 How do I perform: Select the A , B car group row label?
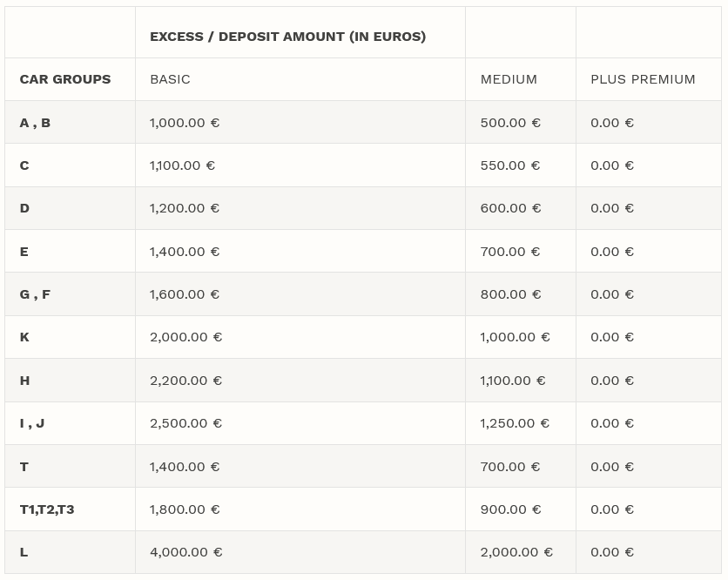[x=35, y=123]
